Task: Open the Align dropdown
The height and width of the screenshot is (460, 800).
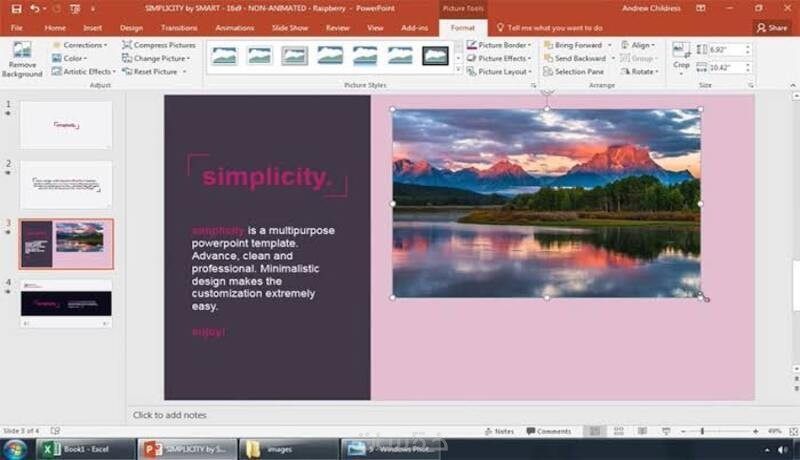Action: pos(638,45)
